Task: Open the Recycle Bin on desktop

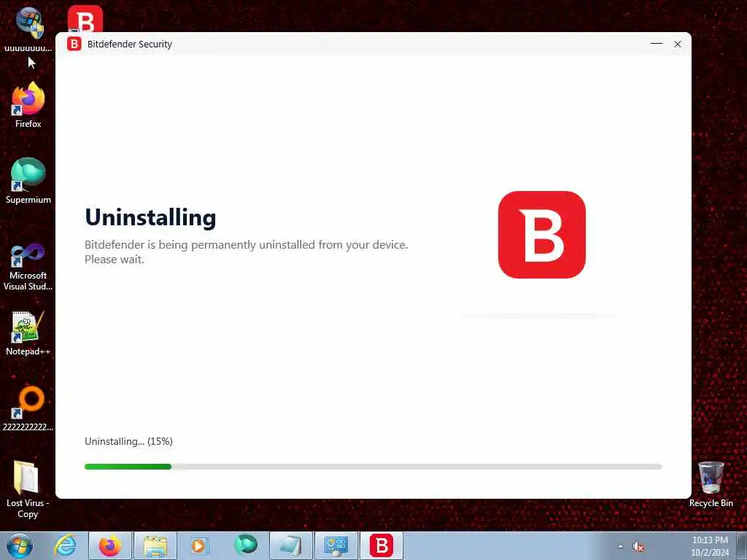Action: click(711, 484)
